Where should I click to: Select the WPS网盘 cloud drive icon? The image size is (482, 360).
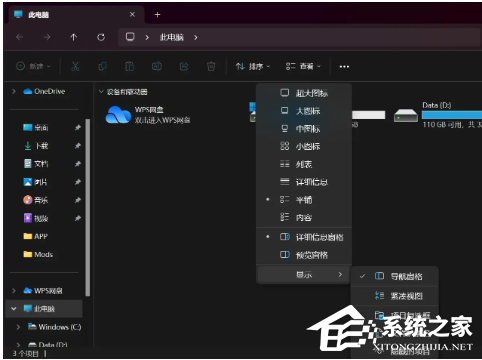(118, 115)
